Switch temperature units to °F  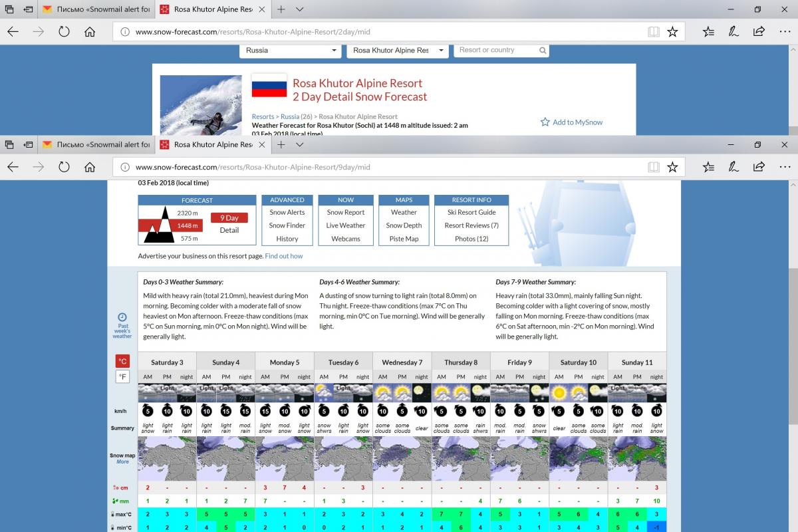[x=122, y=377]
